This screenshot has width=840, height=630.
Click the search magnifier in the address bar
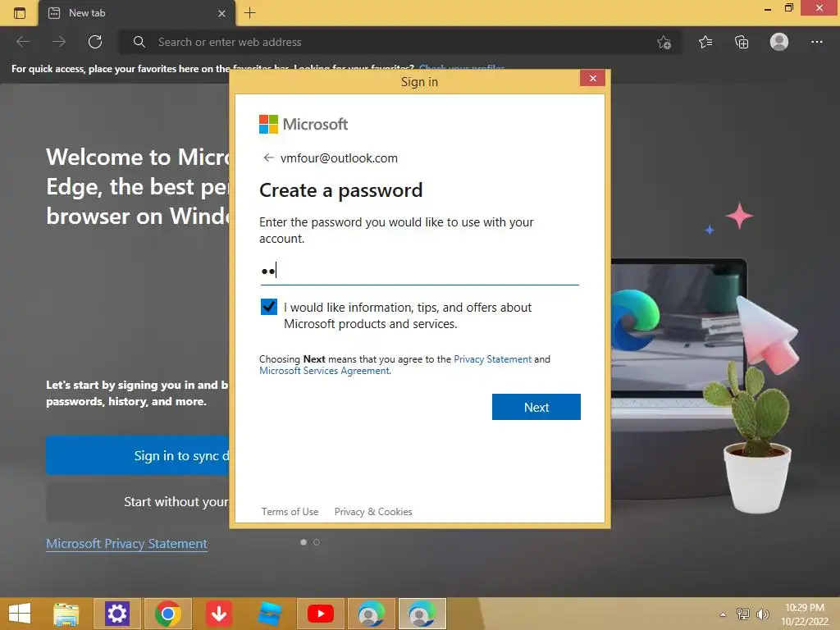139,42
